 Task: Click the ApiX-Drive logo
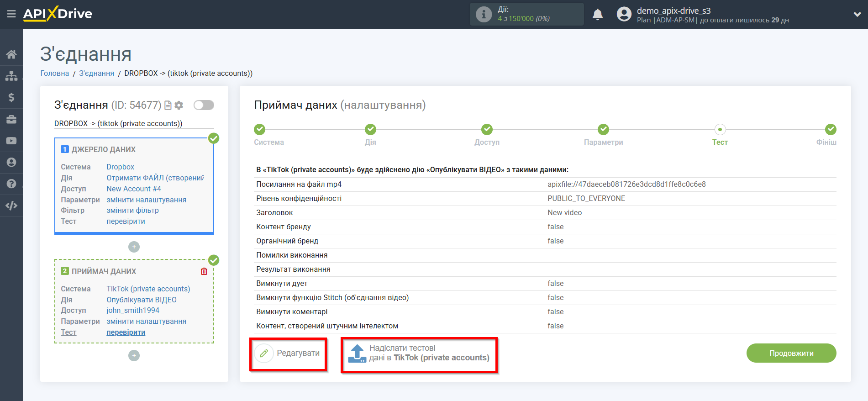[58, 14]
